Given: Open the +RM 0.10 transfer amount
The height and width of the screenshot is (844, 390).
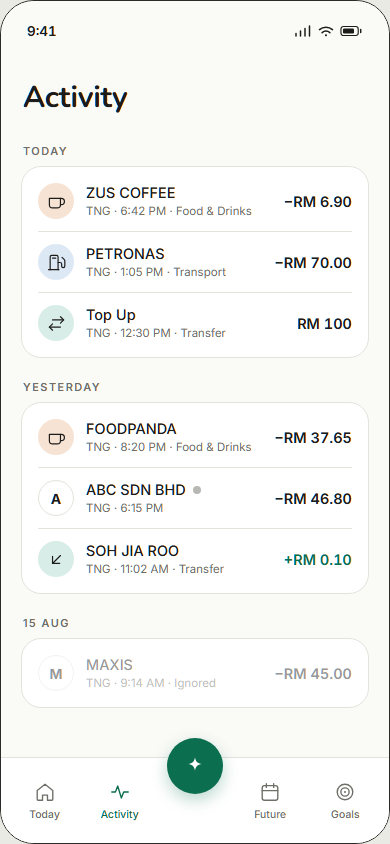Looking at the screenshot, I should [317, 560].
